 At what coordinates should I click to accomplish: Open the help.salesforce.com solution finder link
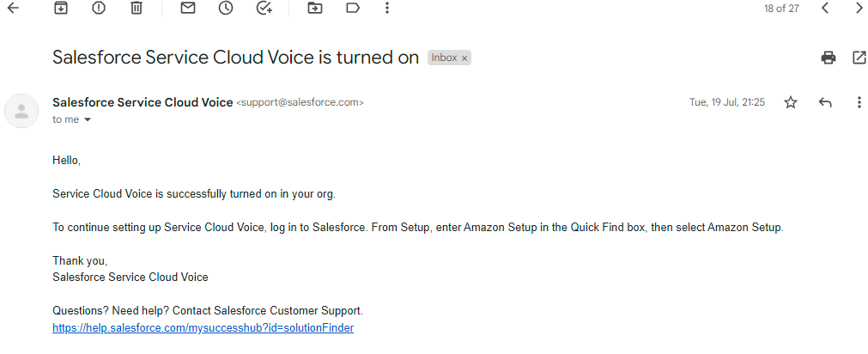203,328
